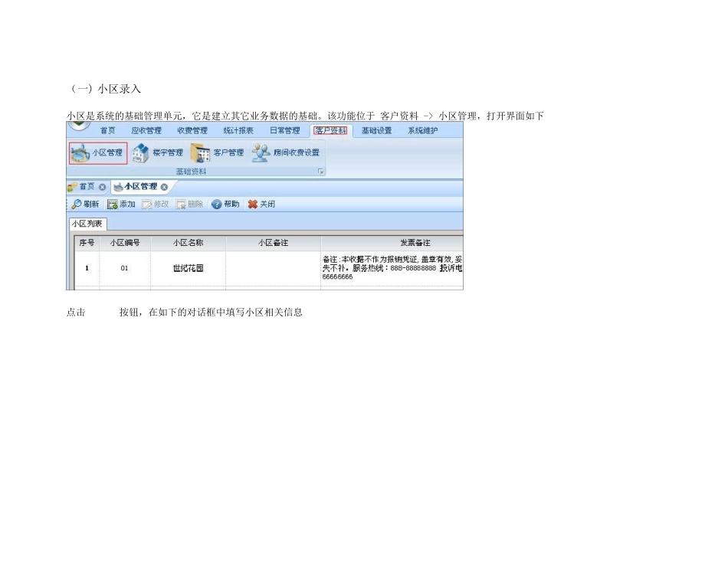Click the 修改 toolbar button

155,205
